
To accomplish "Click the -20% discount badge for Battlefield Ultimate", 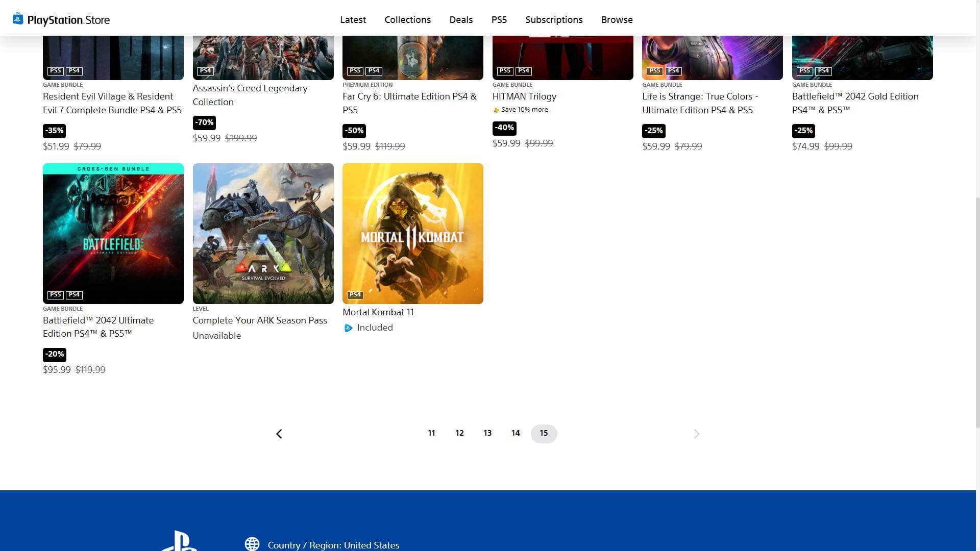I will coord(55,354).
